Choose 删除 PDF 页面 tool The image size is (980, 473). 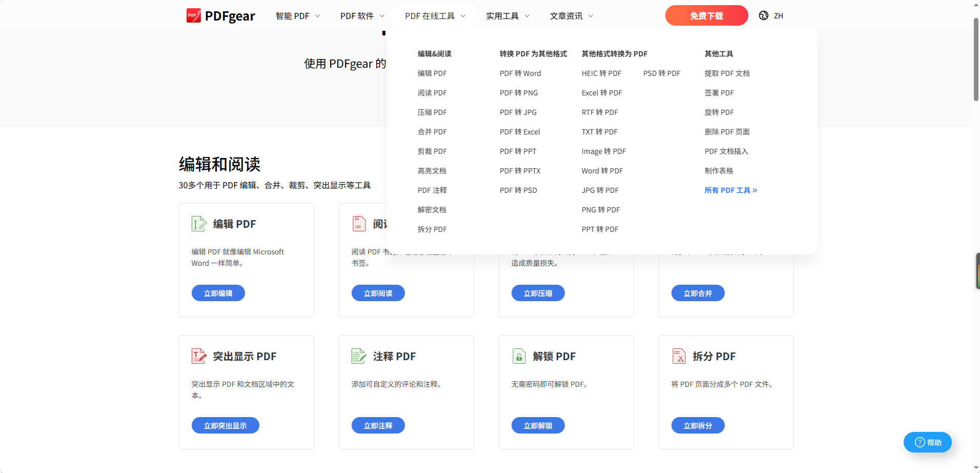[727, 132]
